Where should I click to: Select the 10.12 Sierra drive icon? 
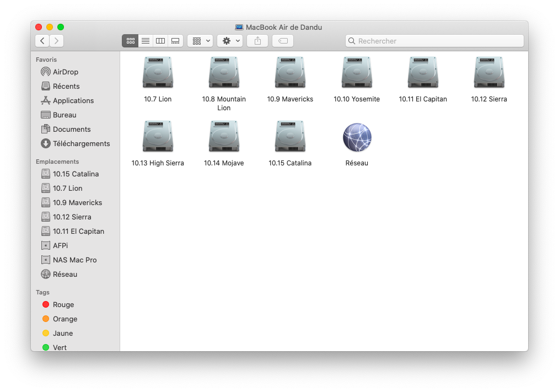click(x=489, y=72)
